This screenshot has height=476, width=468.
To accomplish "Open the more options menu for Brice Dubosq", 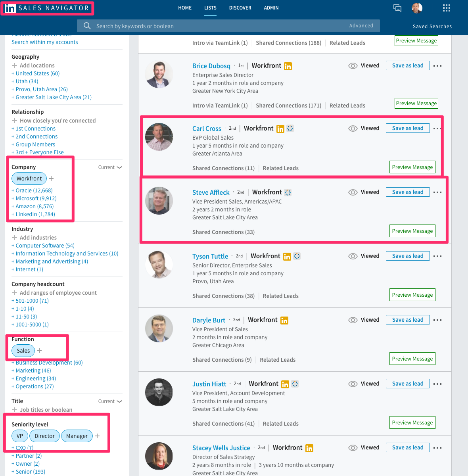I will pos(437,65).
